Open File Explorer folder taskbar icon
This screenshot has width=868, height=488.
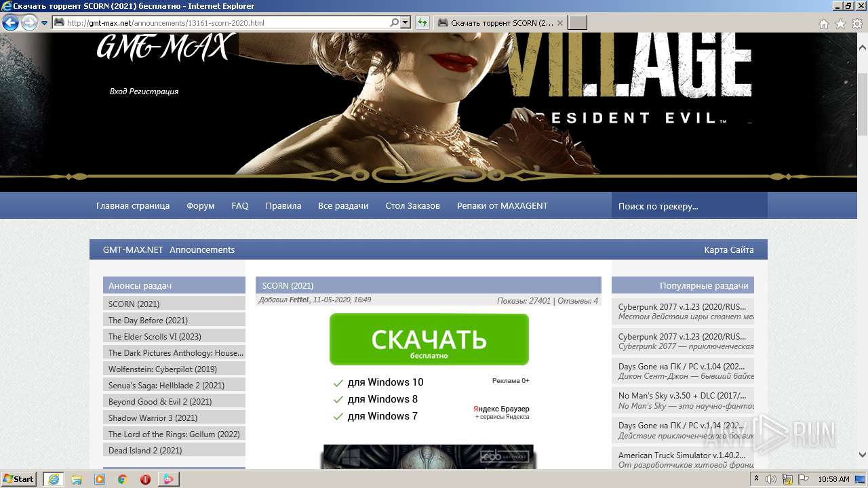[77, 479]
